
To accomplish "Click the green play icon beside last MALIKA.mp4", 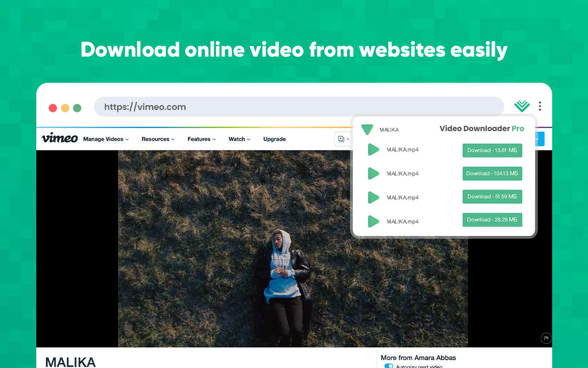I will 373,221.
